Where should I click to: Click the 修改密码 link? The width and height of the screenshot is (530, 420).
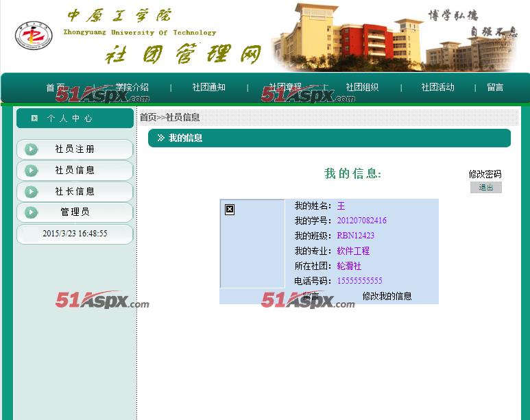tap(485, 174)
